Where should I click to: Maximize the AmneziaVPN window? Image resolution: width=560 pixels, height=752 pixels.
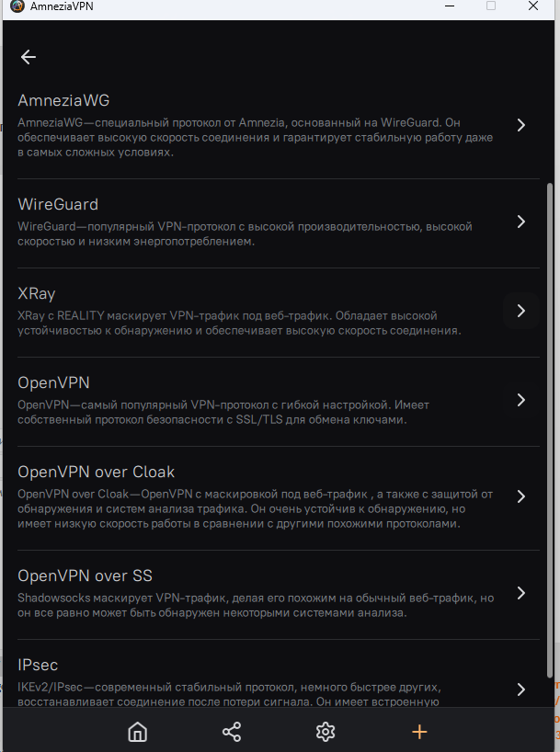click(x=491, y=6)
